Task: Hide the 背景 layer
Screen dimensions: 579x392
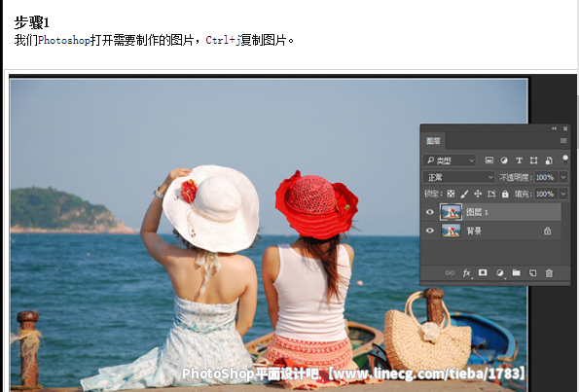Action: tap(429, 231)
